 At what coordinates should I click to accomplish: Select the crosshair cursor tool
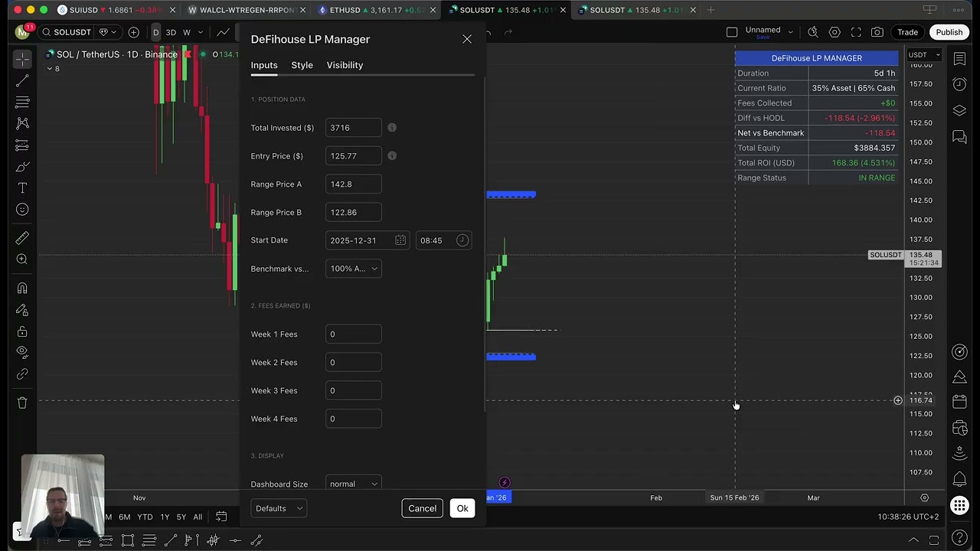click(x=22, y=59)
